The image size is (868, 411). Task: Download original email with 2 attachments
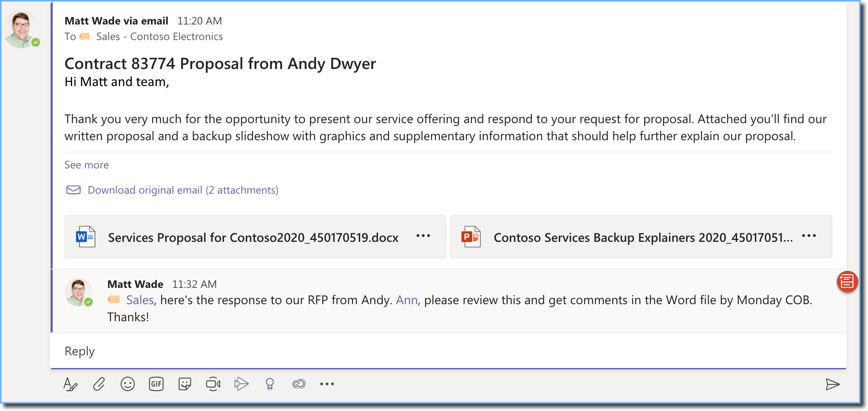pos(183,190)
